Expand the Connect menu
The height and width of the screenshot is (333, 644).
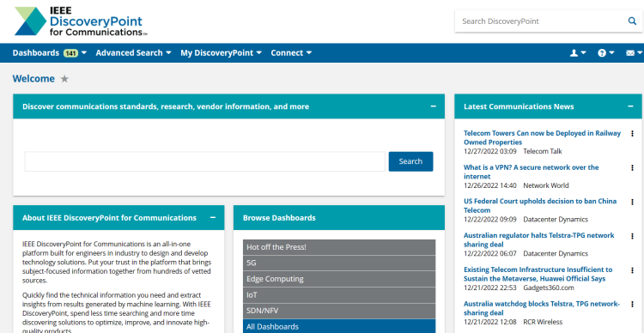coord(291,53)
